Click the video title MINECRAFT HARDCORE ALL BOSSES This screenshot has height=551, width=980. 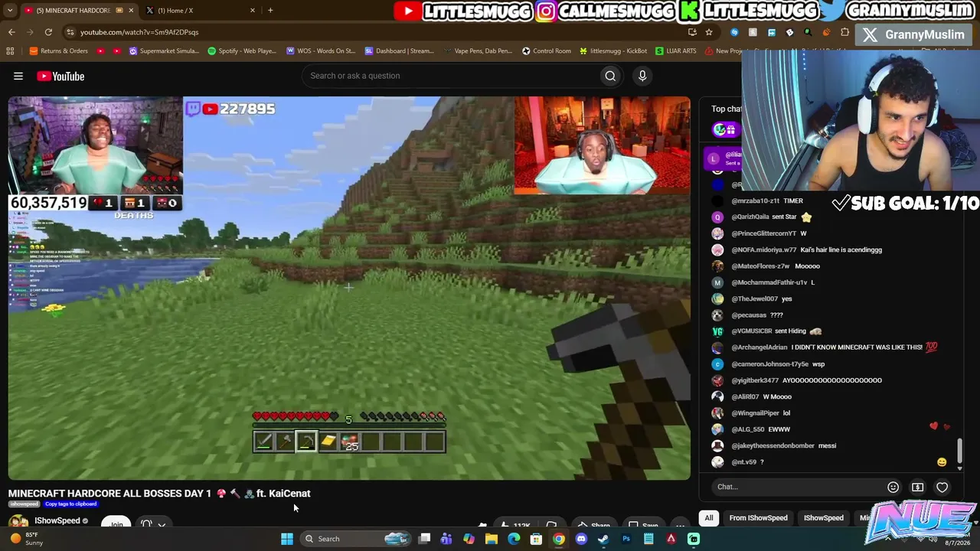tap(159, 494)
